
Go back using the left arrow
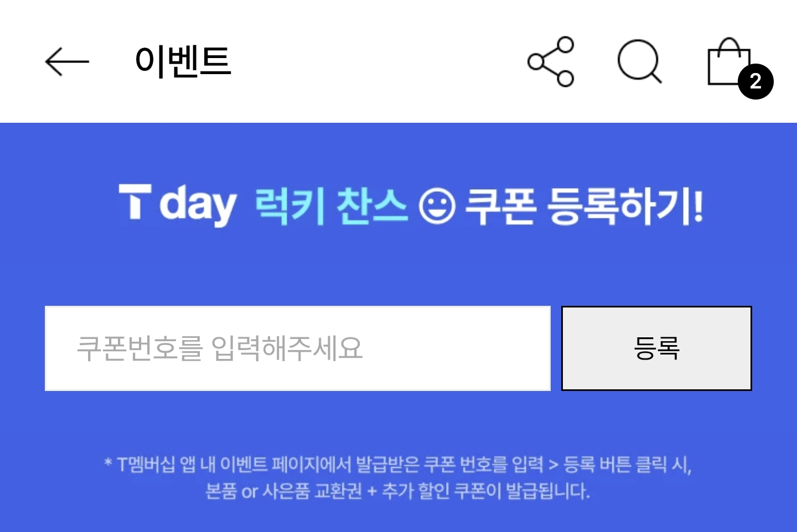(x=66, y=61)
